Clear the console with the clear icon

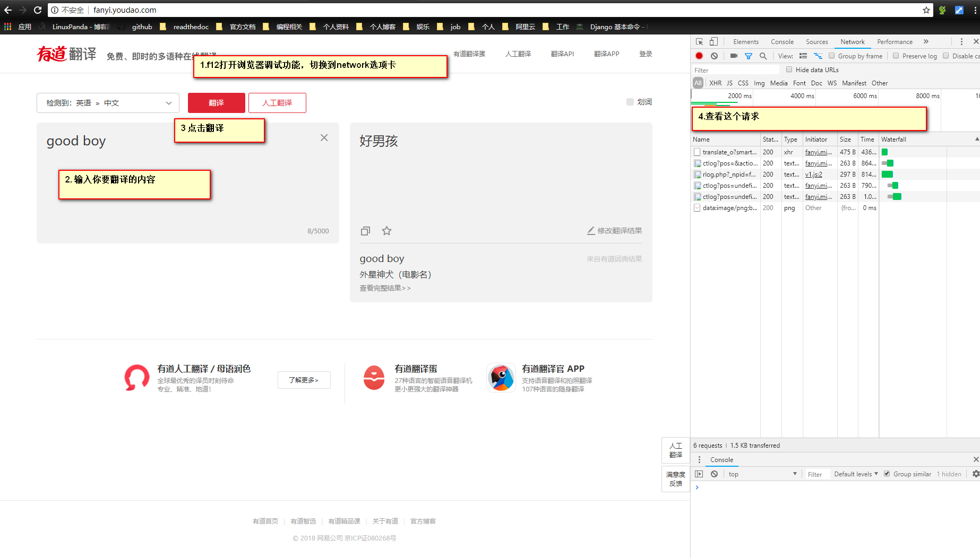(714, 474)
